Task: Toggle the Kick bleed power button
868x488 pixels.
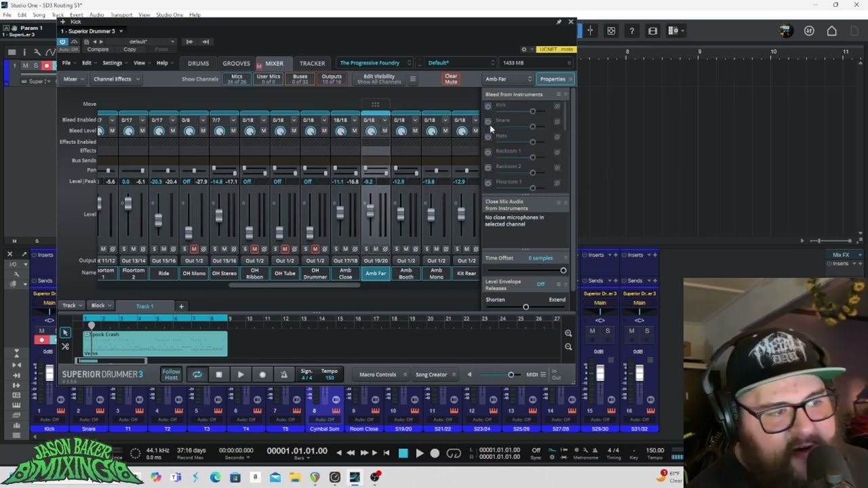Action: (x=488, y=106)
